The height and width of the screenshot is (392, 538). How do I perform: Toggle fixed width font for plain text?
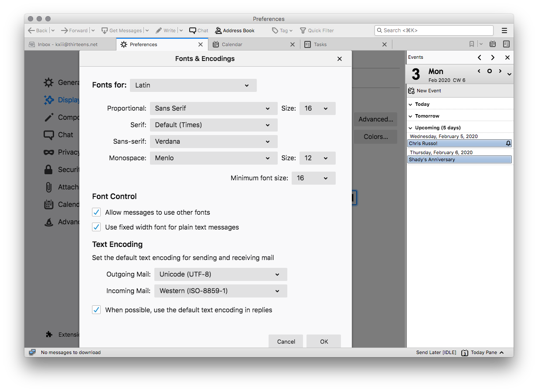coord(96,227)
